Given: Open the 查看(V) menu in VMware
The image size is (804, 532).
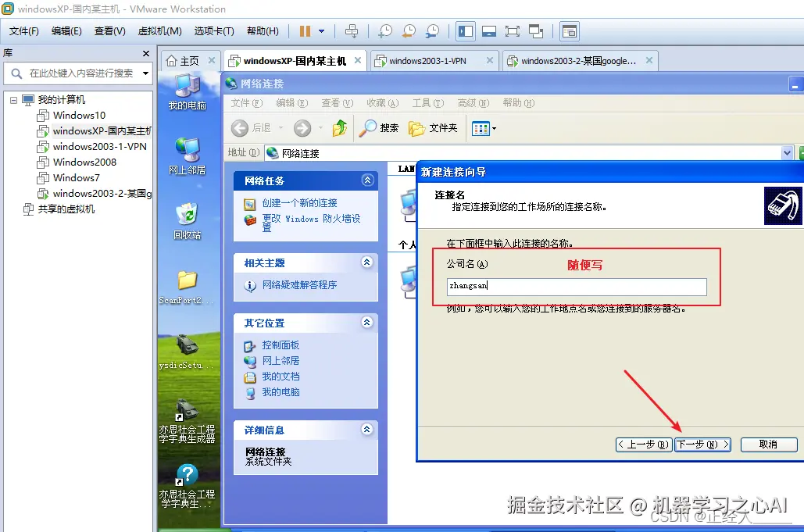Looking at the screenshot, I should (x=109, y=31).
